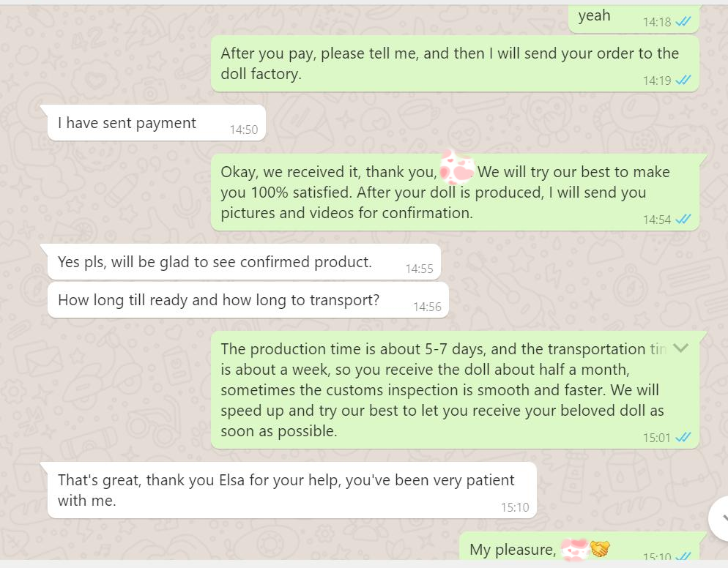This screenshot has width=728, height=568.
Task: Click the "thank you Elsa" message bubble
Action: coord(286,490)
